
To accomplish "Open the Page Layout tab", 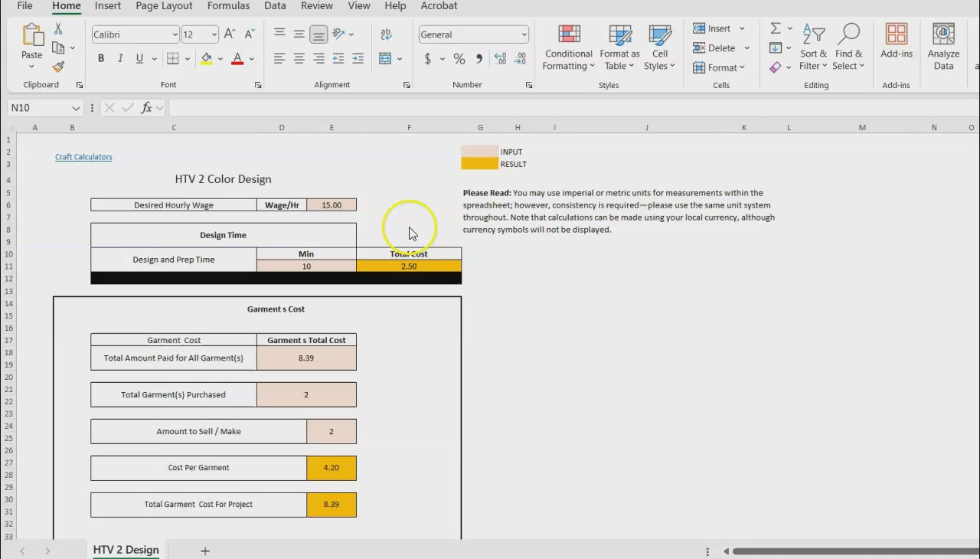I will [164, 6].
